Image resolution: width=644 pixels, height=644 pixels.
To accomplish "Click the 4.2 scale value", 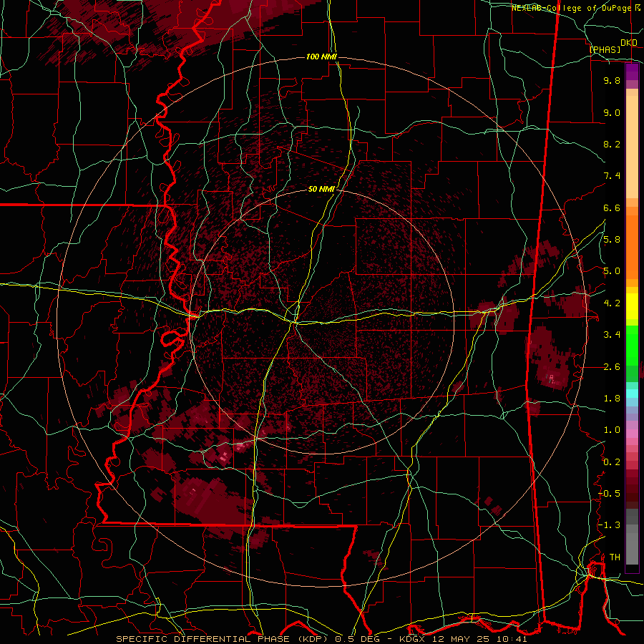I will click(612, 303).
